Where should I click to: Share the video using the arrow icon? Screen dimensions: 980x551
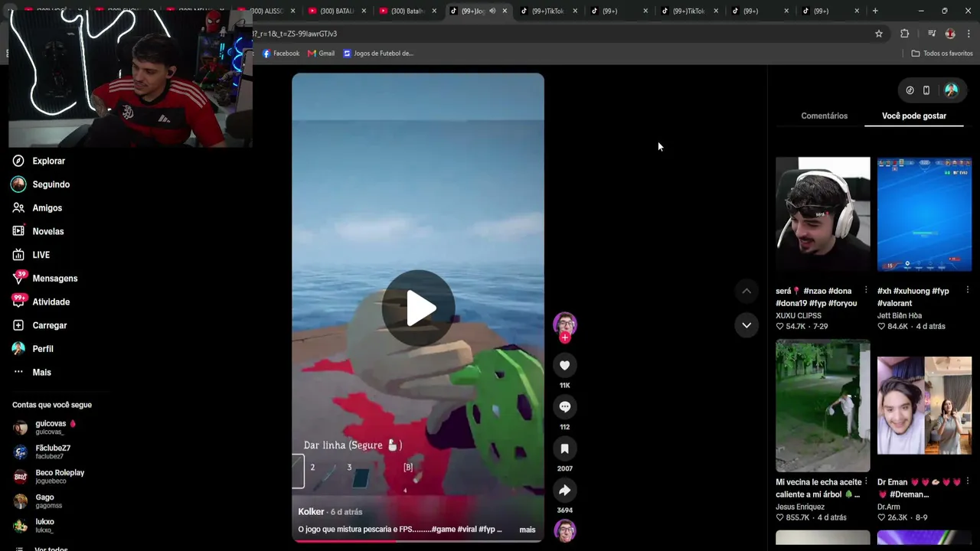(565, 490)
